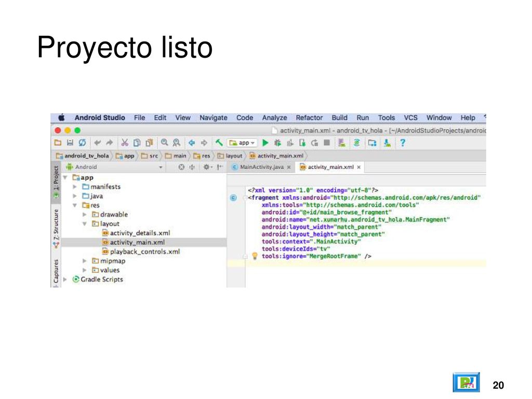Expand Gradle Scripts node
The height and width of the screenshot is (399, 532).
click(65, 279)
